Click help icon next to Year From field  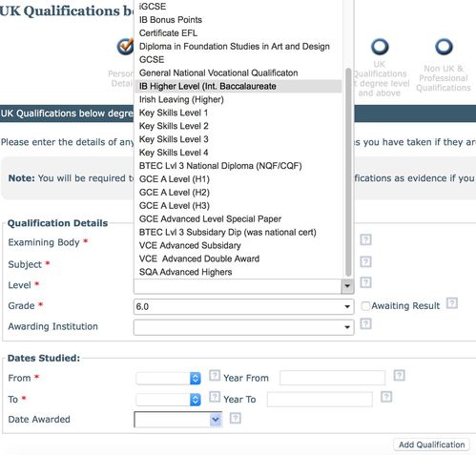click(x=399, y=376)
